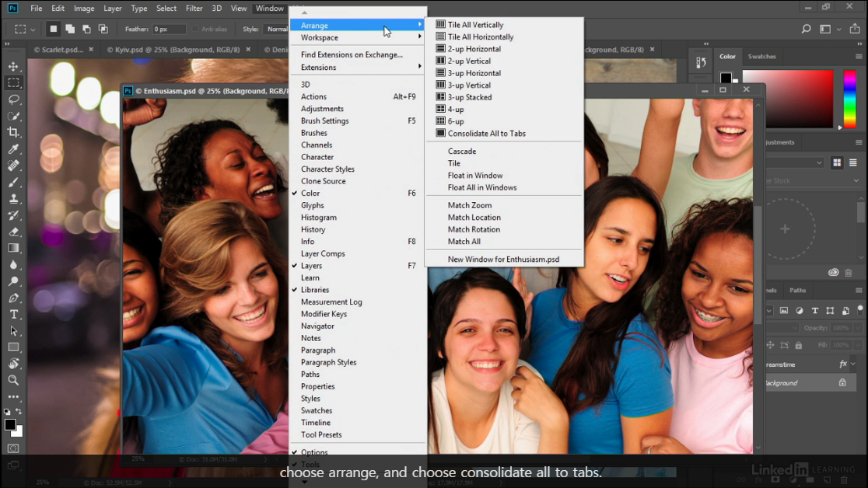Screen dimensions: 868x488
Task: Choose Float All in Windows
Action: 504,187
